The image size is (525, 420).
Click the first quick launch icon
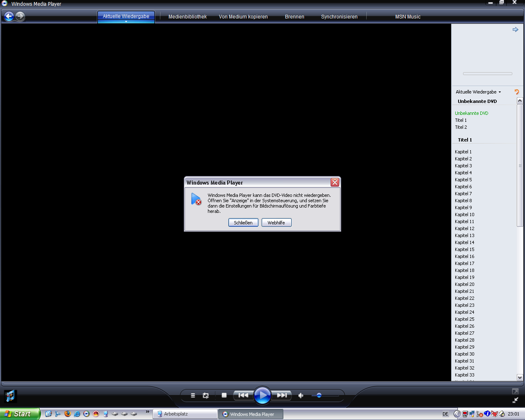(x=48, y=414)
